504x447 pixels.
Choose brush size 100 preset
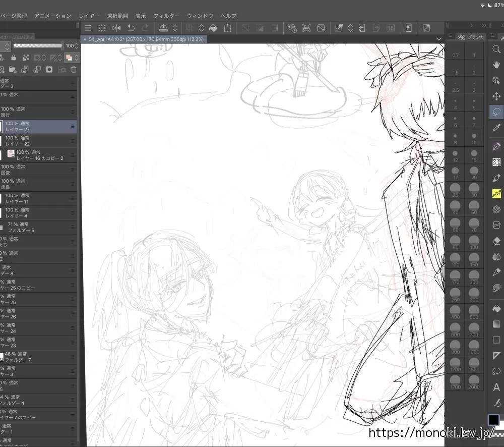pyautogui.click(x=474, y=243)
